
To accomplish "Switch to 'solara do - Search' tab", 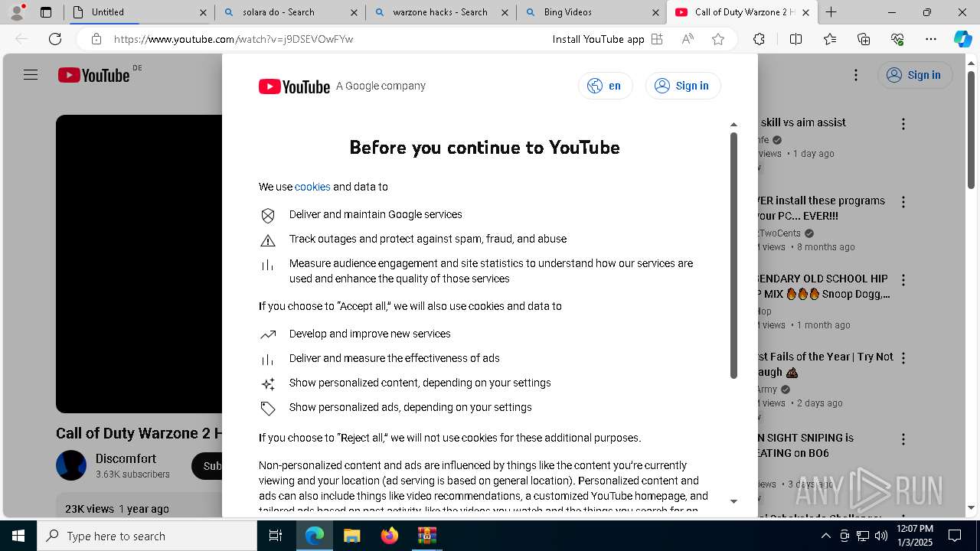I will point(289,12).
